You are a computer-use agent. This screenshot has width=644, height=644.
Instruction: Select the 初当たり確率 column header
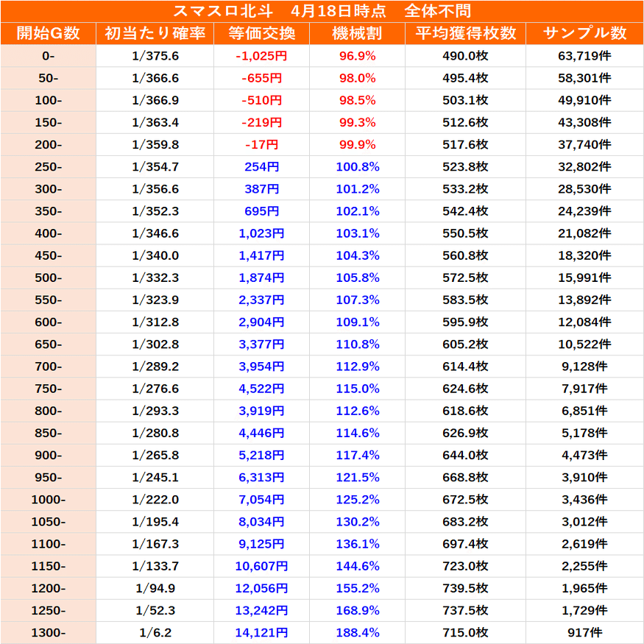pos(155,33)
